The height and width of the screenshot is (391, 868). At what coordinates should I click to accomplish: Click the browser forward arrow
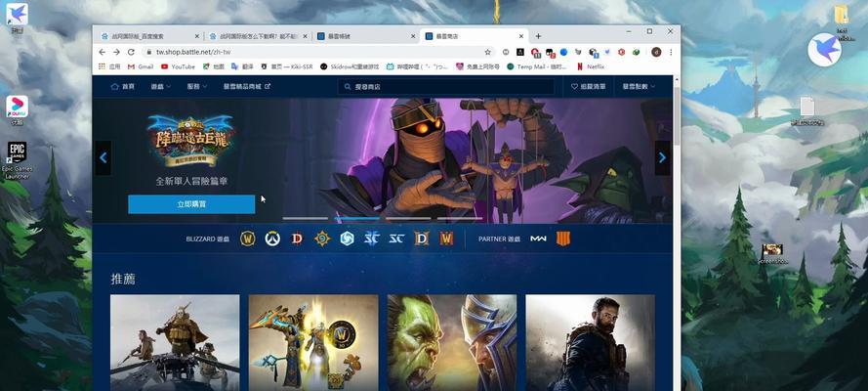pyautogui.click(x=117, y=52)
